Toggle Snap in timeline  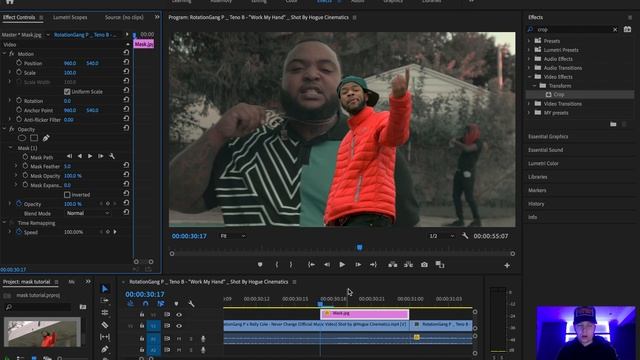point(146,304)
